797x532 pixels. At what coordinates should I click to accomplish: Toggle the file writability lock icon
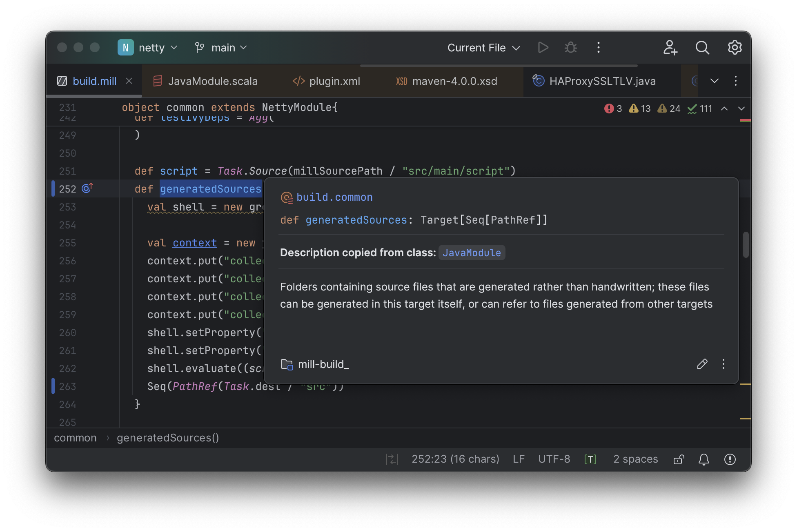click(x=678, y=459)
